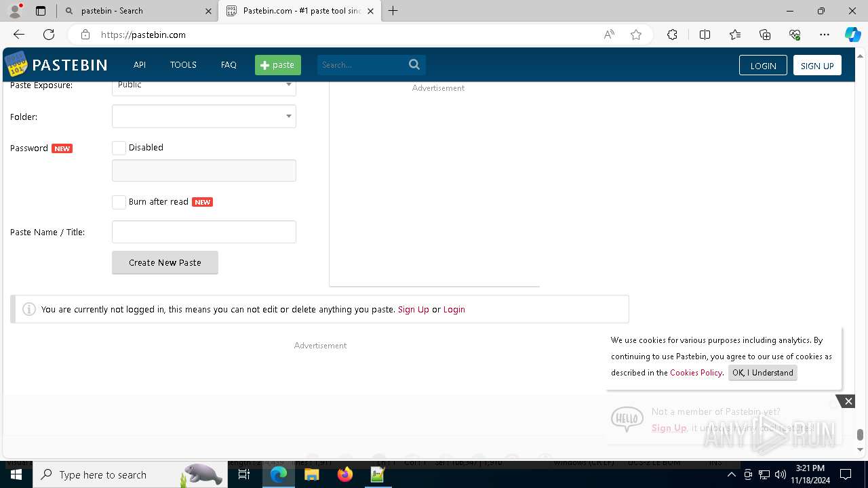Close the Pastebin.com tab
This screenshot has height=488, width=868.
370,11
